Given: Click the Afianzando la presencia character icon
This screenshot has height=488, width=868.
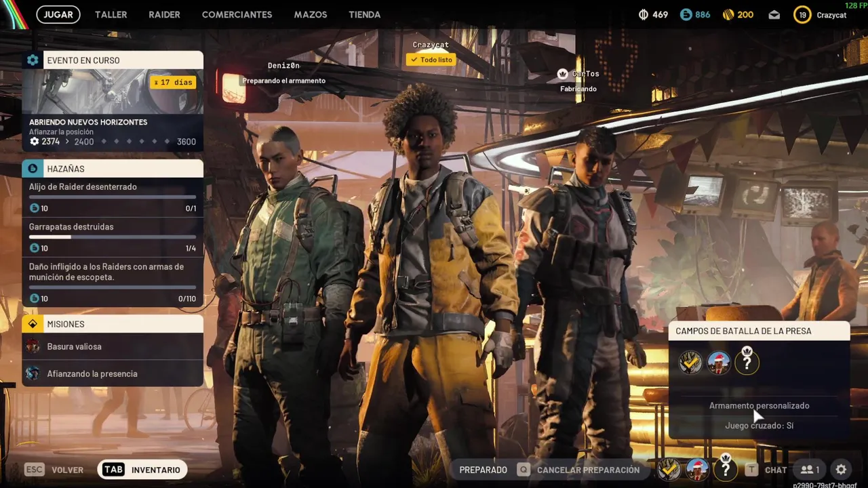Looking at the screenshot, I should 33,373.
